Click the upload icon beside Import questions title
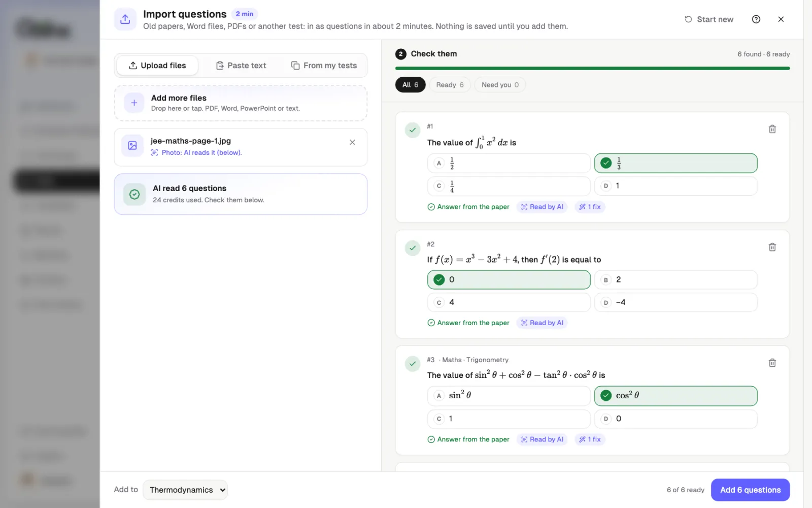The width and height of the screenshot is (812, 508). [125, 19]
